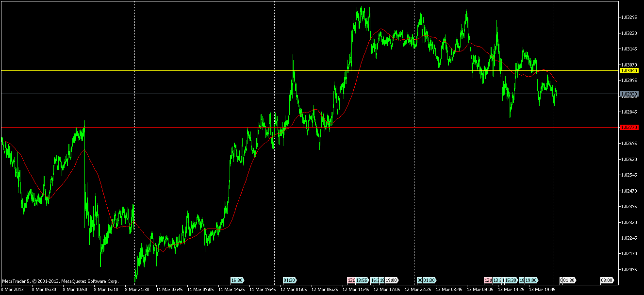Click the white horizontal line at 1.03040
Viewport: 644px width, 295px height.
(309, 70)
